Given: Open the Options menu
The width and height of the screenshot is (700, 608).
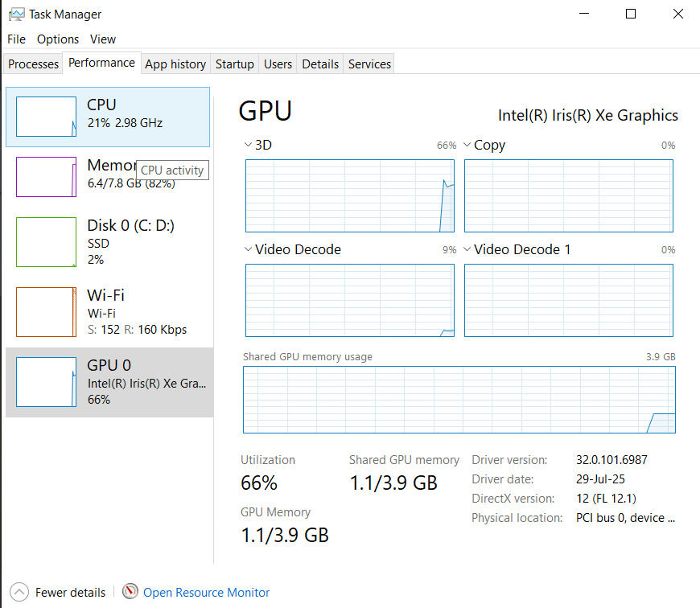Looking at the screenshot, I should pyautogui.click(x=58, y=39).
